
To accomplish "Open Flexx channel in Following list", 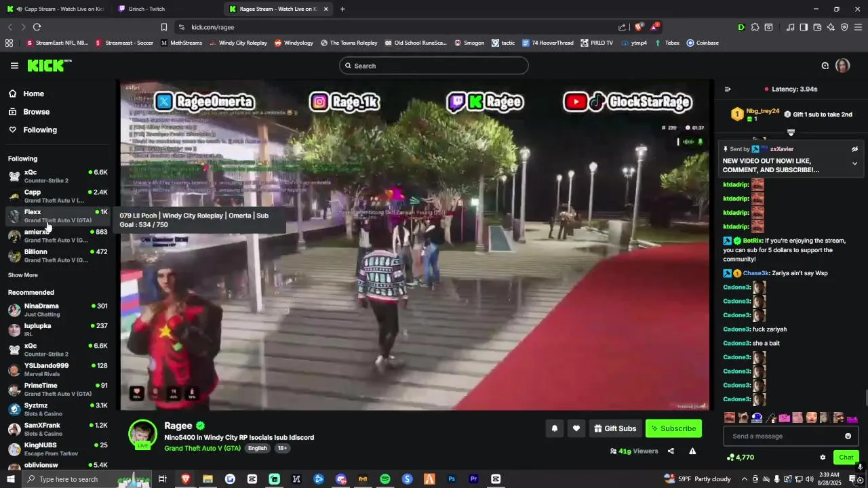I will (58, 216).
